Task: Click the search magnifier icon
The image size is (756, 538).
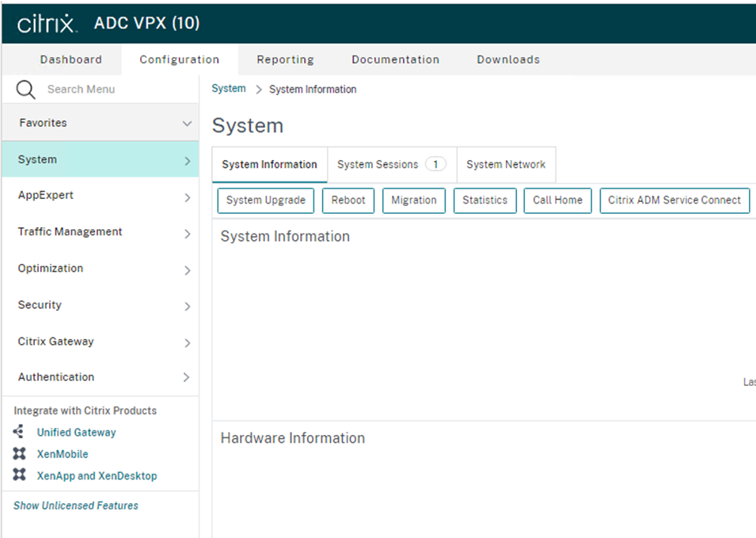Action: pos(25,90)
